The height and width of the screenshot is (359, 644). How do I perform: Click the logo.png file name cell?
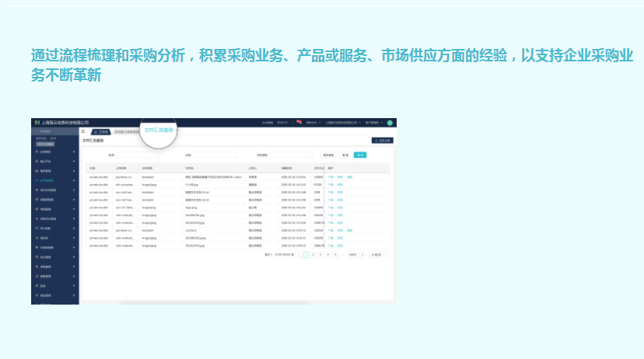click(214, 207)
